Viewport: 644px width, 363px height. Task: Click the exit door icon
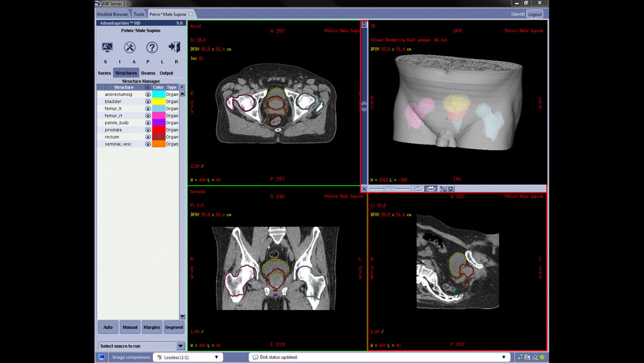(x=174, y=47)
